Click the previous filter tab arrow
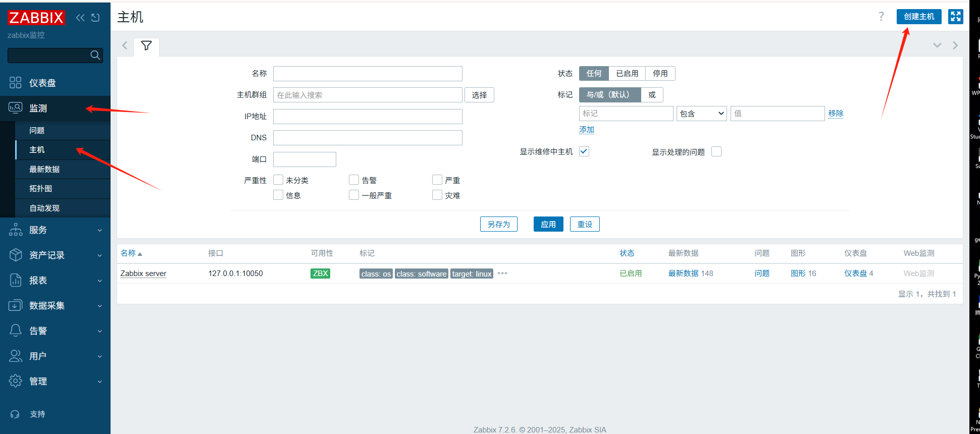 point(125,45)
